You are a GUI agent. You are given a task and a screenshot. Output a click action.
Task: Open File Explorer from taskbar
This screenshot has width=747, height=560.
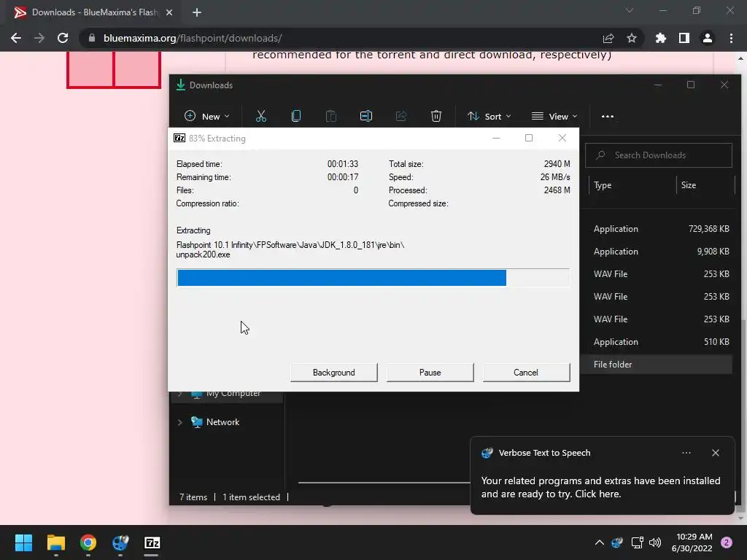tap(55, 542)
